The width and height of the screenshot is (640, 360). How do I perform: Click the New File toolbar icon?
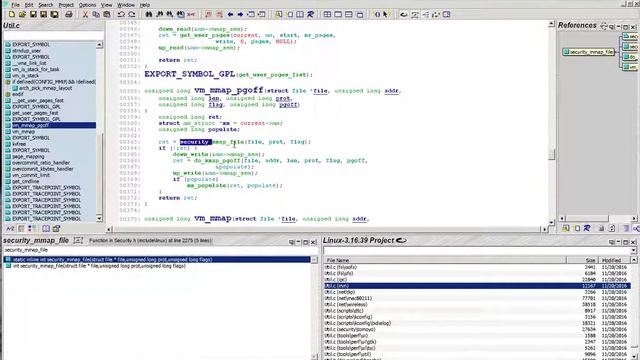point(11,14)
